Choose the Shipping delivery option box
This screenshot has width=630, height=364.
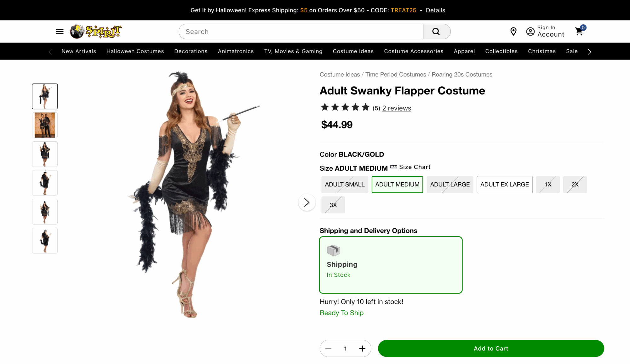click(391, 265)
